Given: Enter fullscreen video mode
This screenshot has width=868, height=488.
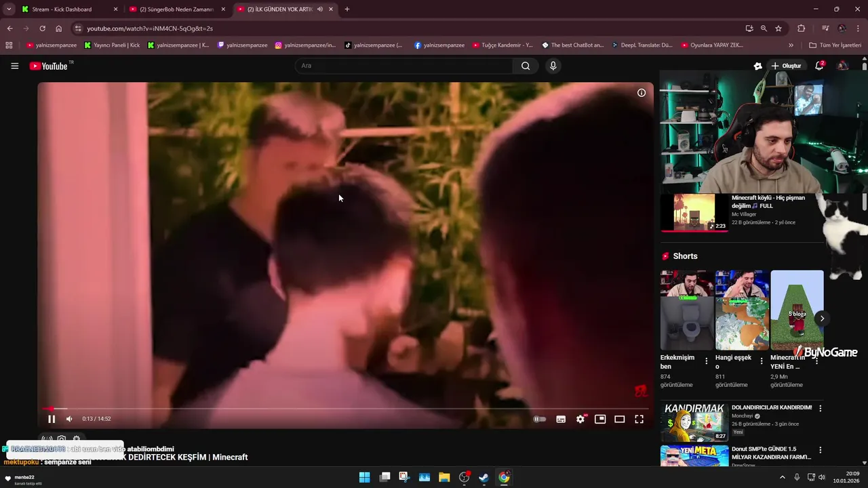Looking at the screenshot, I should pyautogui.click(x=639, y=419).
